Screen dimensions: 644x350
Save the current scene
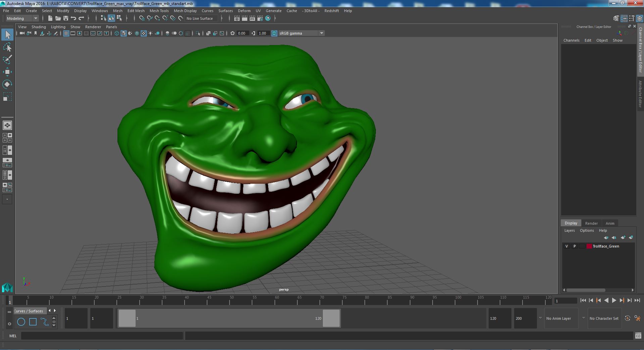tap(65, 18)
